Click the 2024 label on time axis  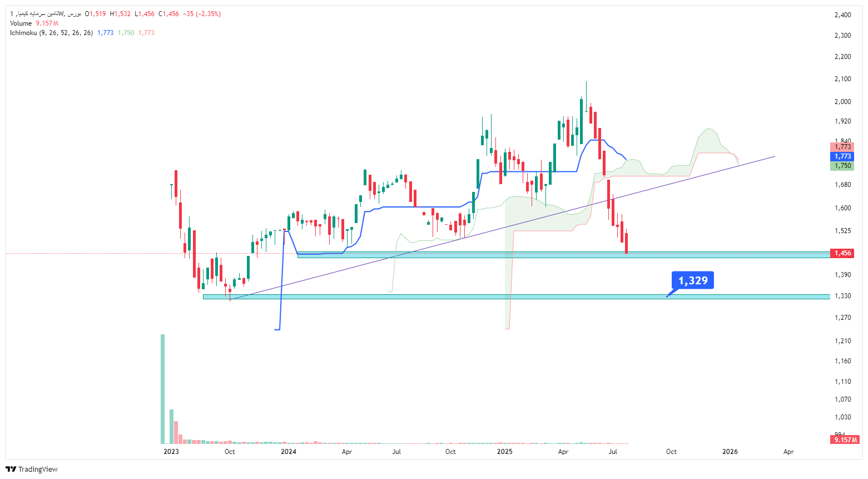pos(289,452)
